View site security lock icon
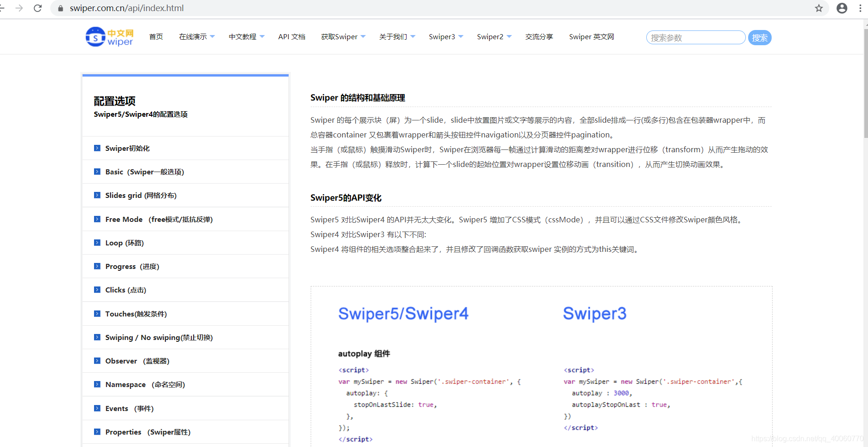This screenshot has height=447, width=868. tap(60, 8)
